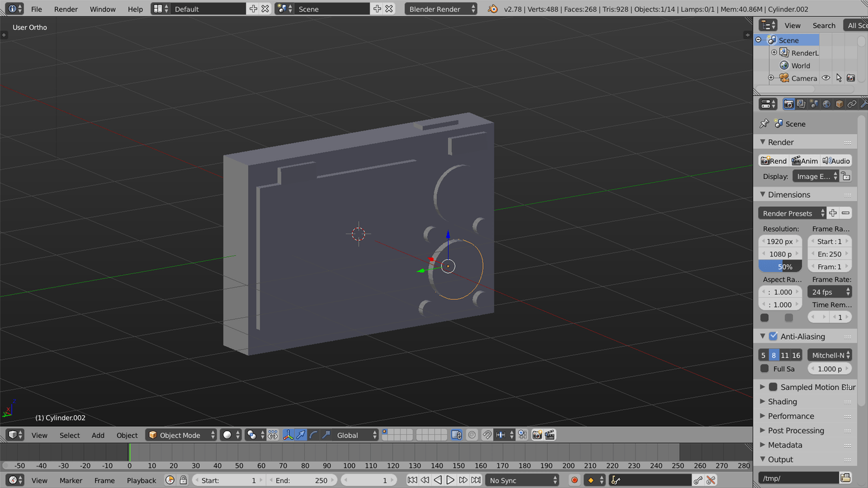Expand the Performance panel
This screenshot has height=488, width=868.
pos(791,416)
